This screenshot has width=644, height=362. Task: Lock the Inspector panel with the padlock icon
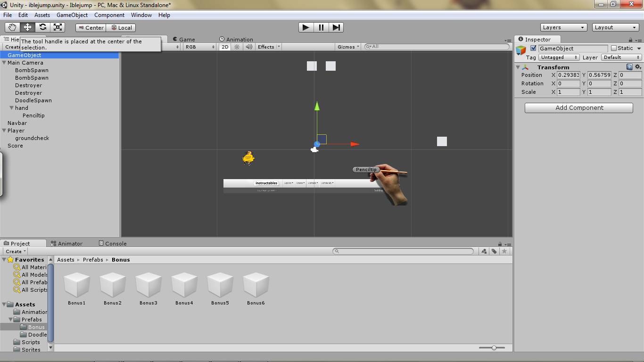(x=631, y=40)
